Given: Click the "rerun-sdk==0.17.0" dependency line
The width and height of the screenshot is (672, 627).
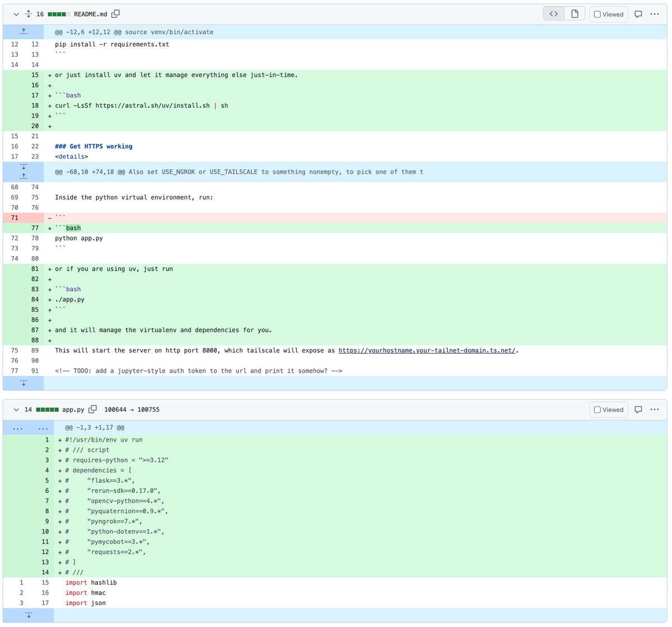Looking at the screenshot, I should click(x=113, y=491).
